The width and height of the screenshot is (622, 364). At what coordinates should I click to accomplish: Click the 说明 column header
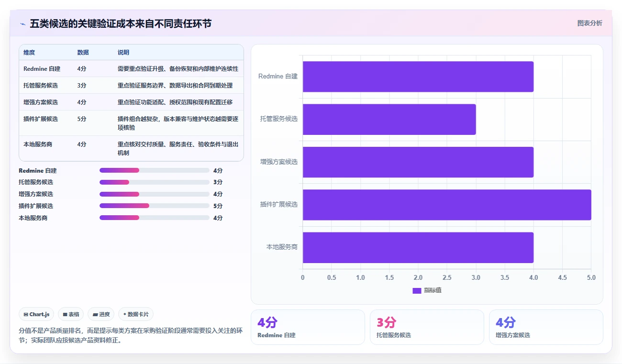click(123, 53)
